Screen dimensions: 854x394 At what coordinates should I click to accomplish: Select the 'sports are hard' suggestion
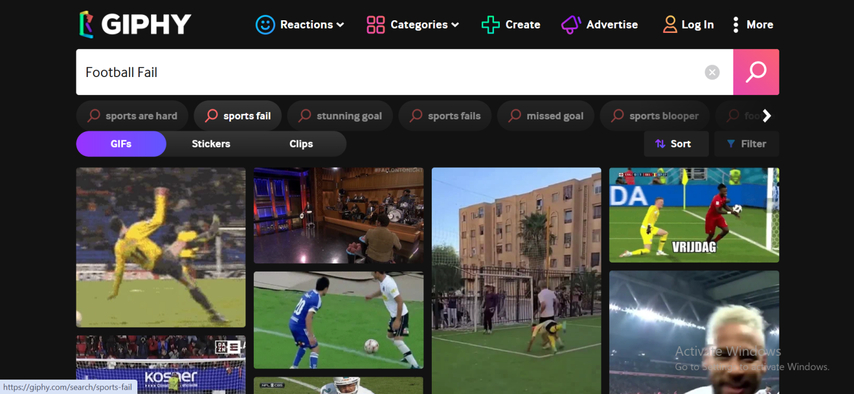point(132,116)
